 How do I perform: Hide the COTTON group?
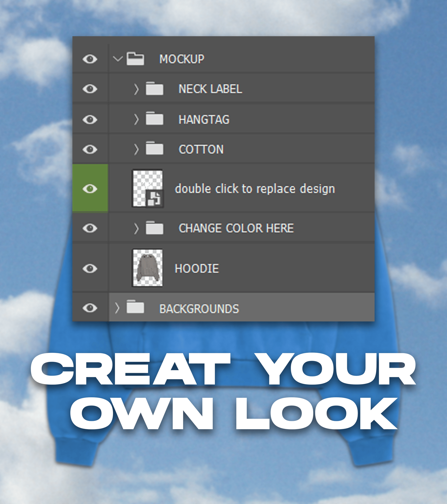point(90,149)
